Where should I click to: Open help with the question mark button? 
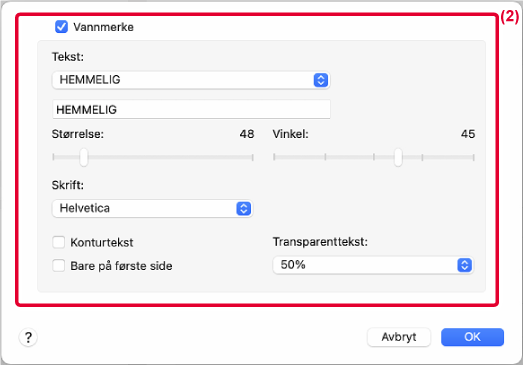click(x=28, y=337)
